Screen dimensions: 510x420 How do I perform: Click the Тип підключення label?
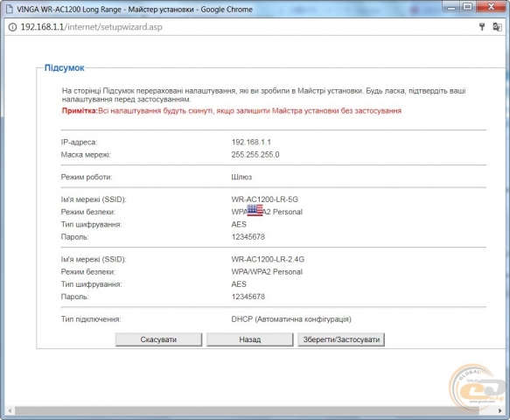coord(91,319)
